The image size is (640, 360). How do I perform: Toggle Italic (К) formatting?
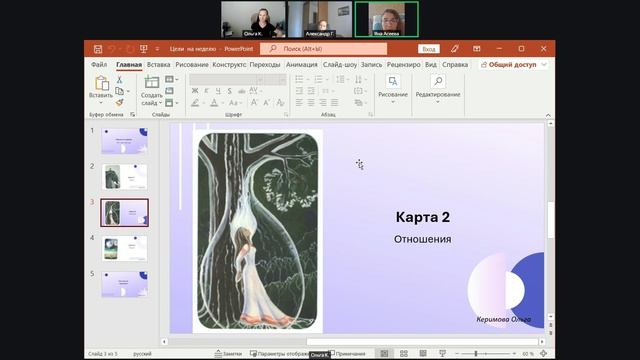click(207, 91)
